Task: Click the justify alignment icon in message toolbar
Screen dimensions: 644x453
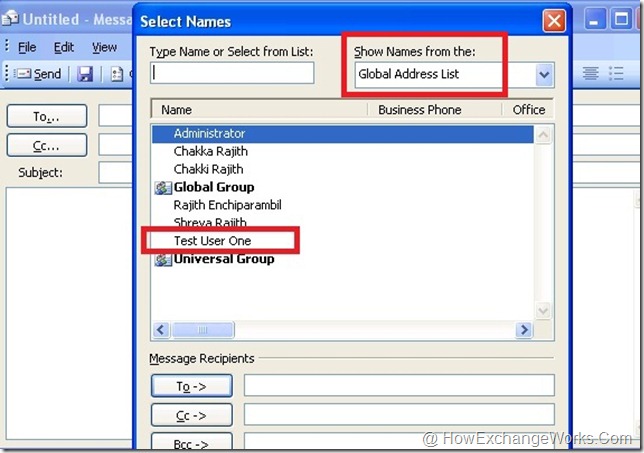Action: tap(591, 74)
